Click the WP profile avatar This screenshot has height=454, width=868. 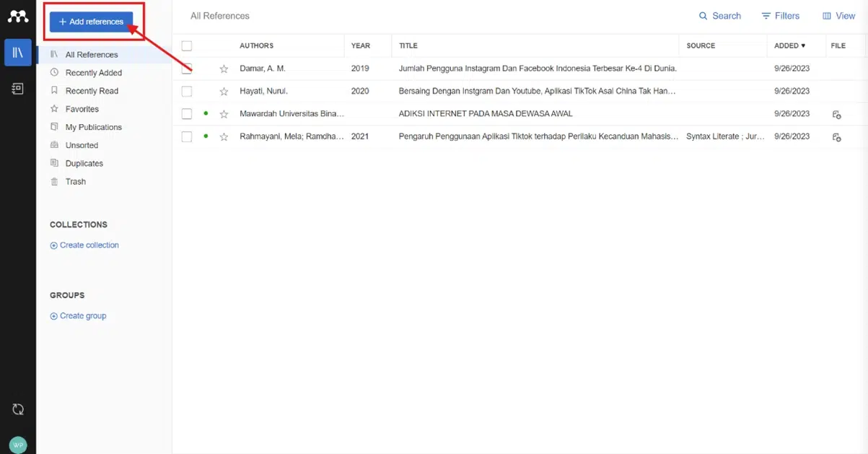click(17, 443)
